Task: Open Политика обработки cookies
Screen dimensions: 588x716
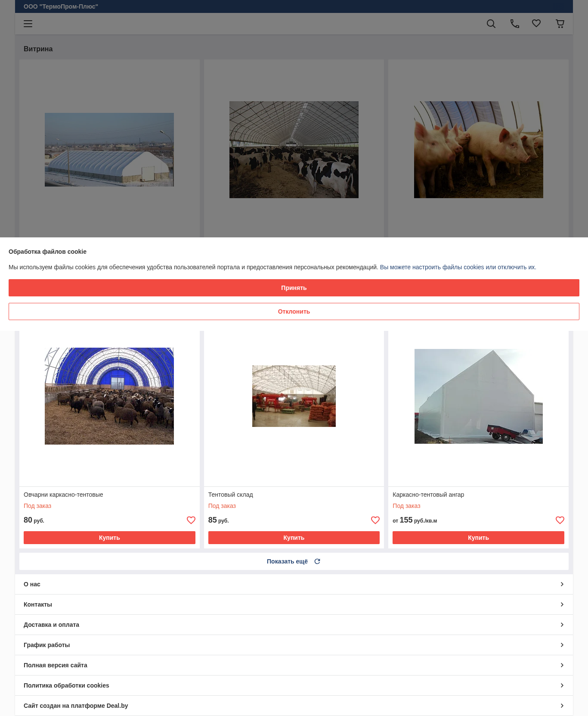Action: (x=294, y=685)
